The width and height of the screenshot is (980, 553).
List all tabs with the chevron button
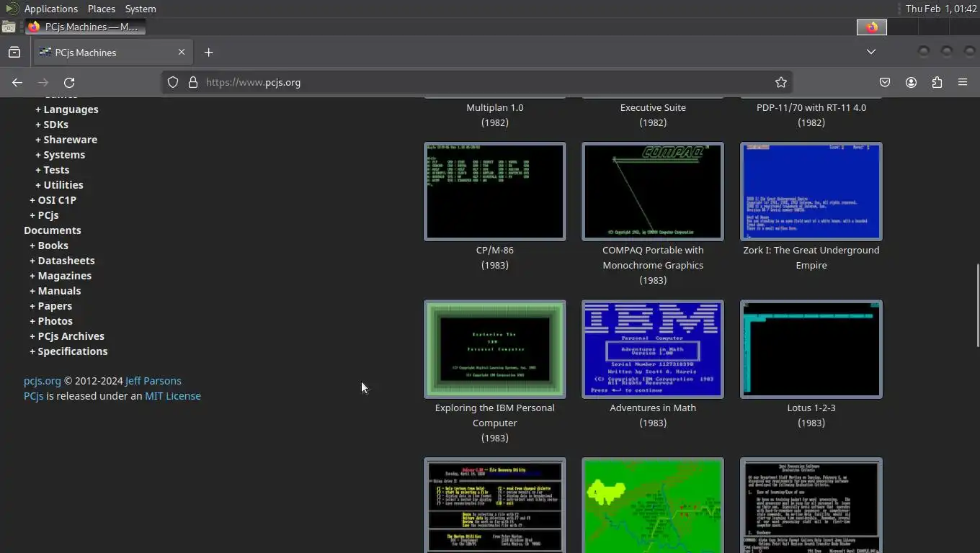[x=871, y=52]
